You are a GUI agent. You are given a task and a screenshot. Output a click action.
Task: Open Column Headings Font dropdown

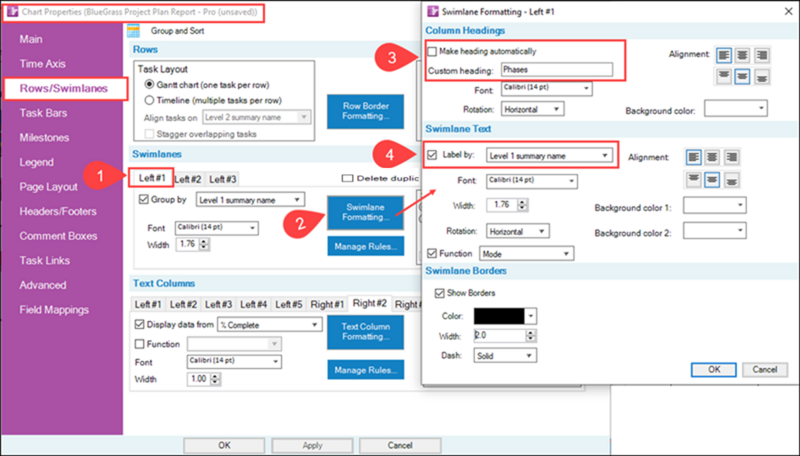coord(546,89)
